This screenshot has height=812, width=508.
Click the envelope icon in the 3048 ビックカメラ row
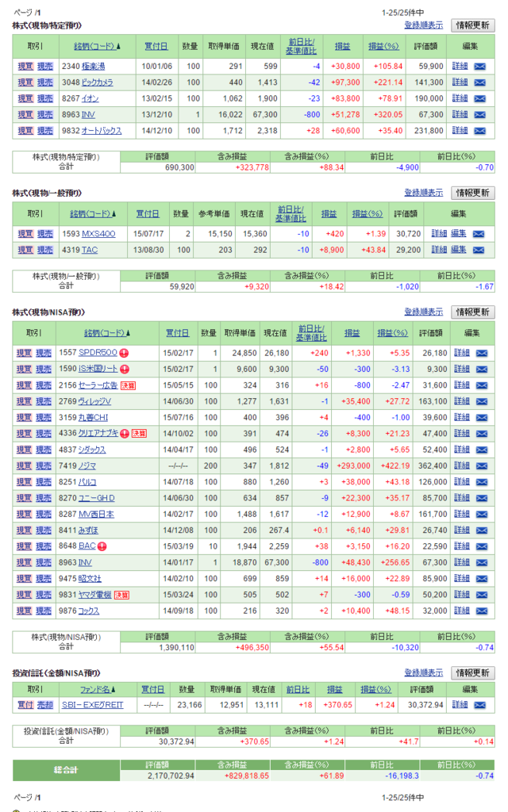[x=480, y=82]
